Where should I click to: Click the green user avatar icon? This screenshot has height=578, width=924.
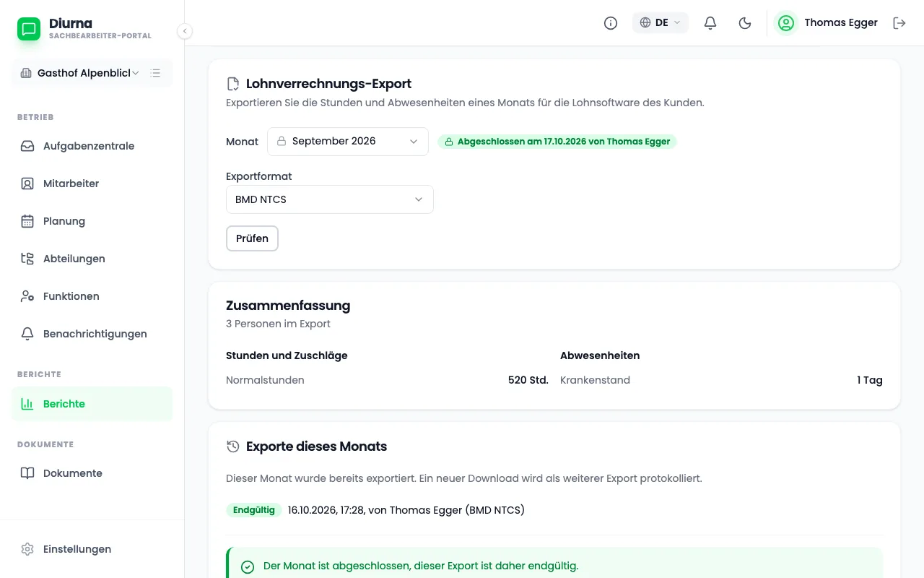point(785,23)
